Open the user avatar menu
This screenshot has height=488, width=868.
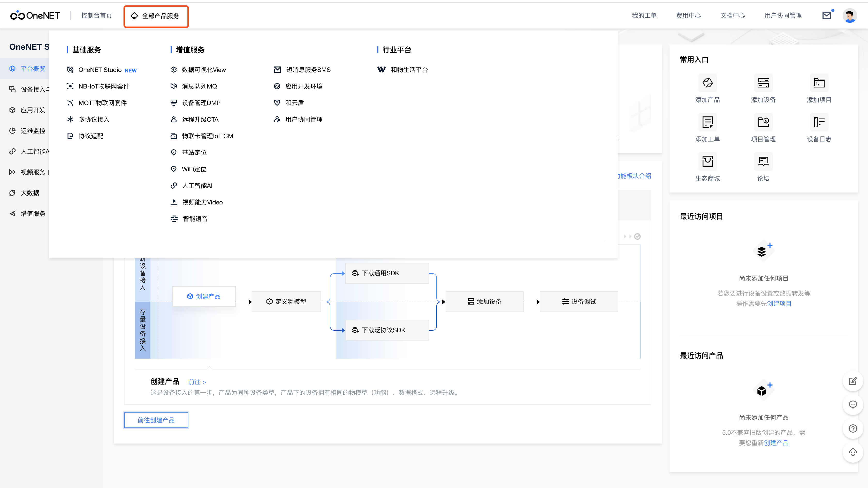click(x=850, y=16)
